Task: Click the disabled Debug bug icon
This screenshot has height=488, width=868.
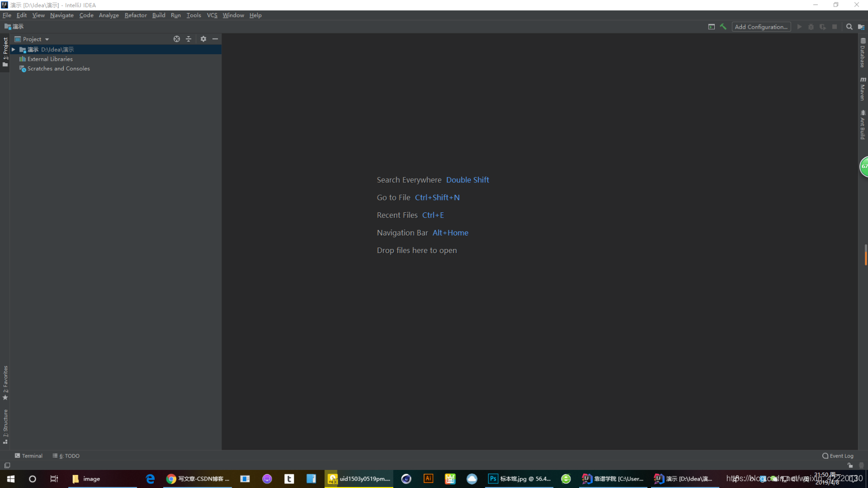Action: coord(811,27)
